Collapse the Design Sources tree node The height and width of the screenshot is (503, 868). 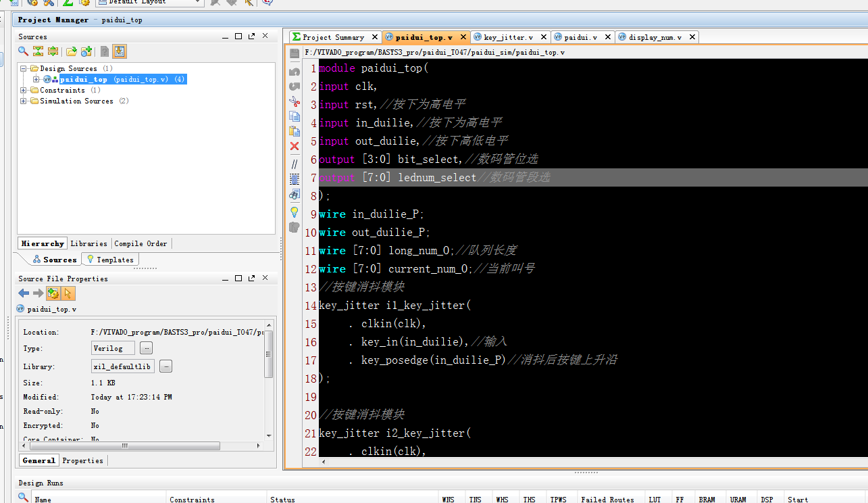point(24,68)
